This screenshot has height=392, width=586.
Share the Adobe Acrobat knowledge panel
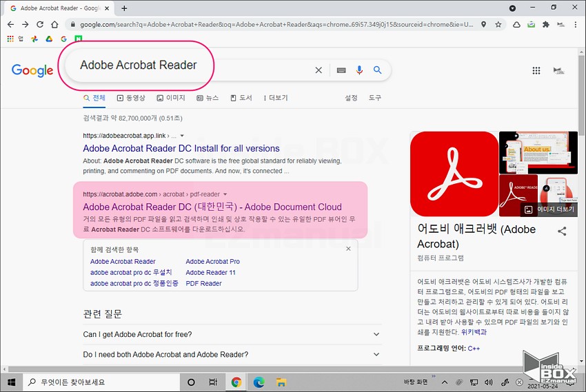point(562,231)
